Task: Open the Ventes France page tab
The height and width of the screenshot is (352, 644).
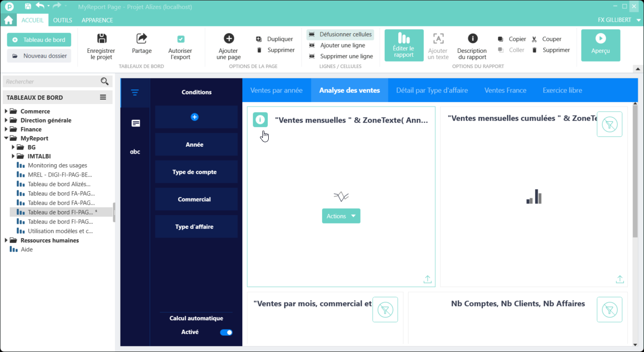Action: click(505, 90)
